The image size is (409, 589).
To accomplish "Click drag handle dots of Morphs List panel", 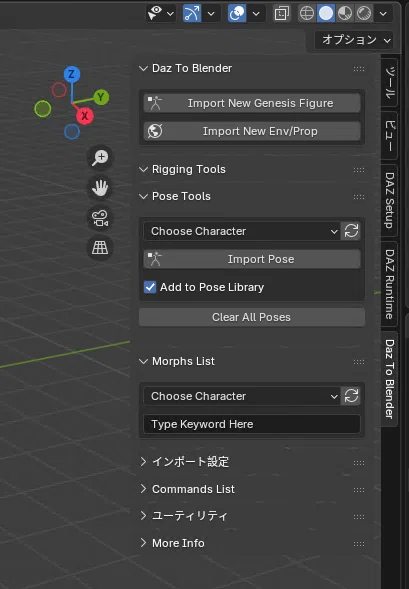I will point(359,362).
